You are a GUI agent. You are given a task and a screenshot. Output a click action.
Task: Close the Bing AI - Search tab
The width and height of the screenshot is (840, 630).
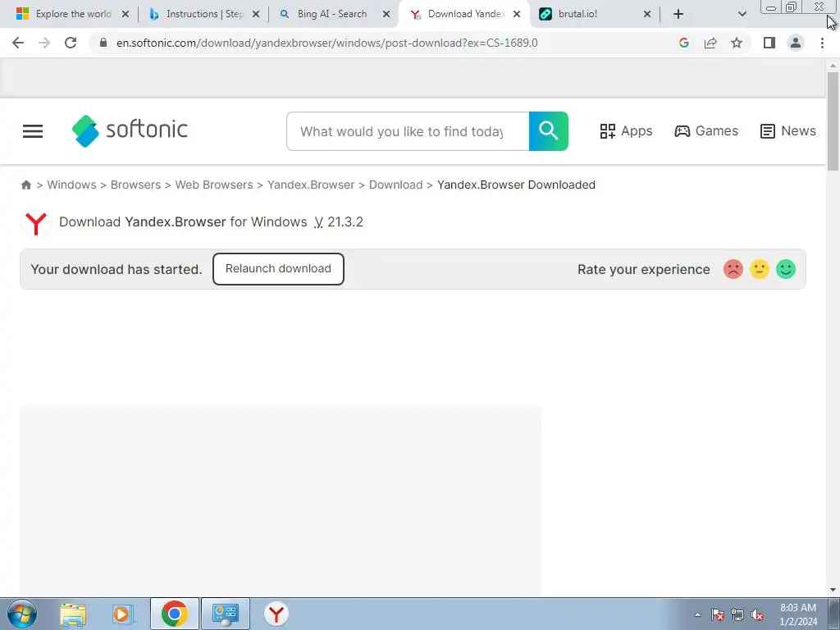[386, 14]
